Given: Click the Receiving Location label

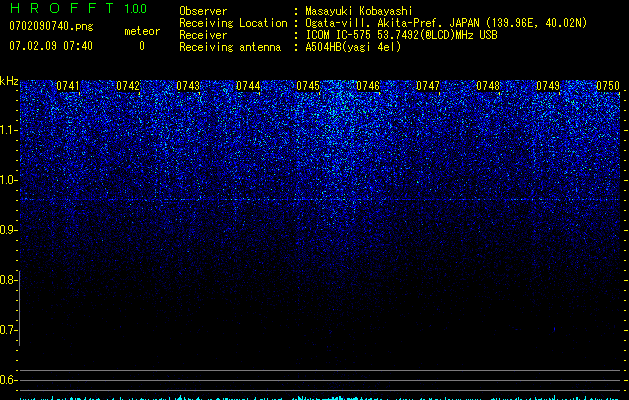Looking at the screenshot, I should [x=233, y=23].
